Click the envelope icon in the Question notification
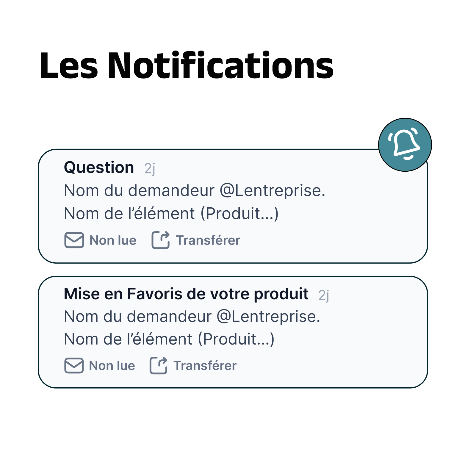The image size is (476, 476). [x=74, y=240]
